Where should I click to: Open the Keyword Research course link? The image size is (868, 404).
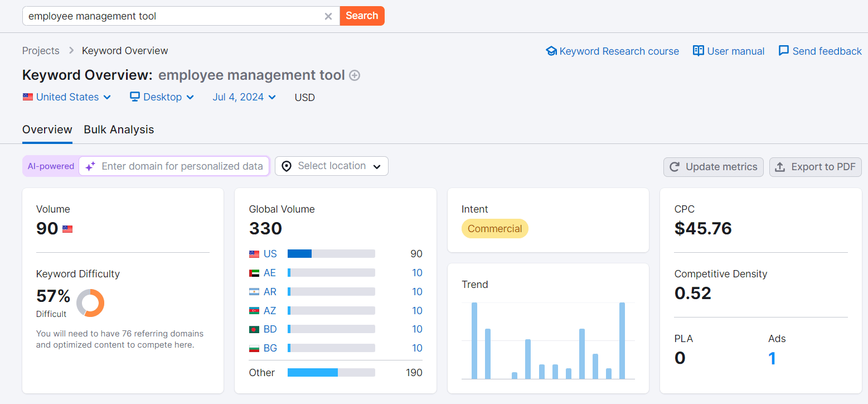click(x=619, y=51)
